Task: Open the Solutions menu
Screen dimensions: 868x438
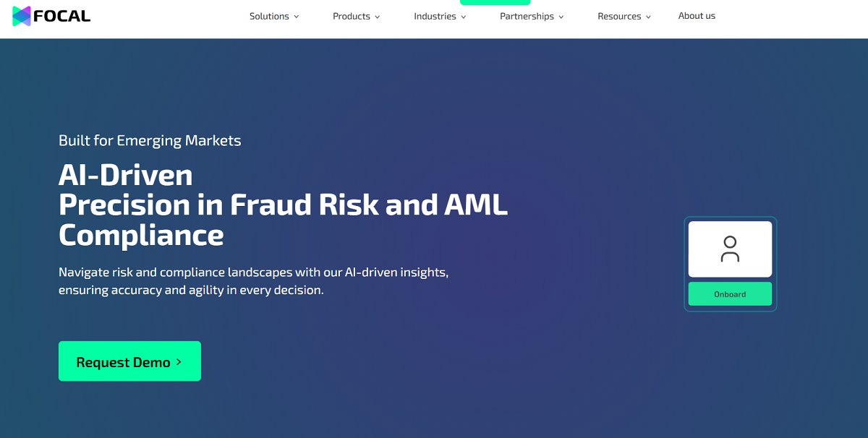Action: [269, 17]
